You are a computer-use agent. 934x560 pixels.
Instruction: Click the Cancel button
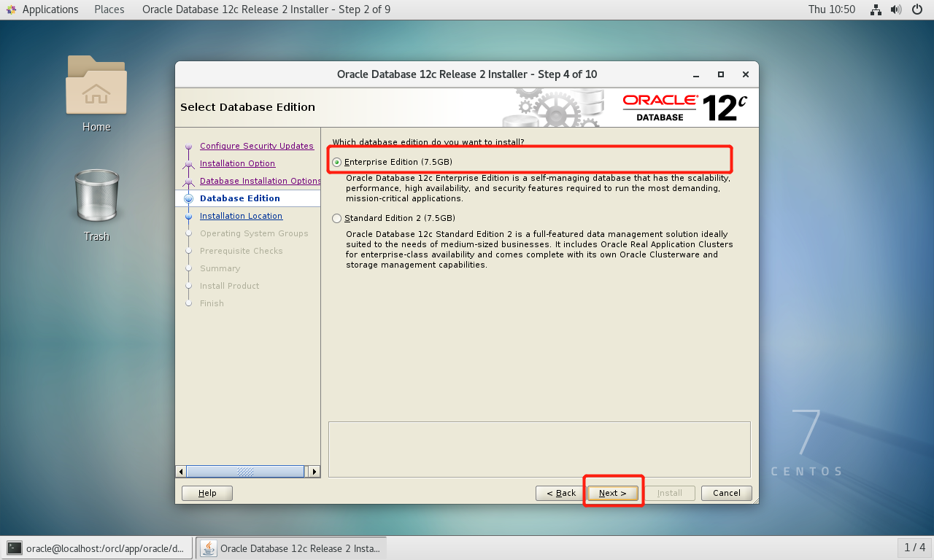(x=727, y=493)
